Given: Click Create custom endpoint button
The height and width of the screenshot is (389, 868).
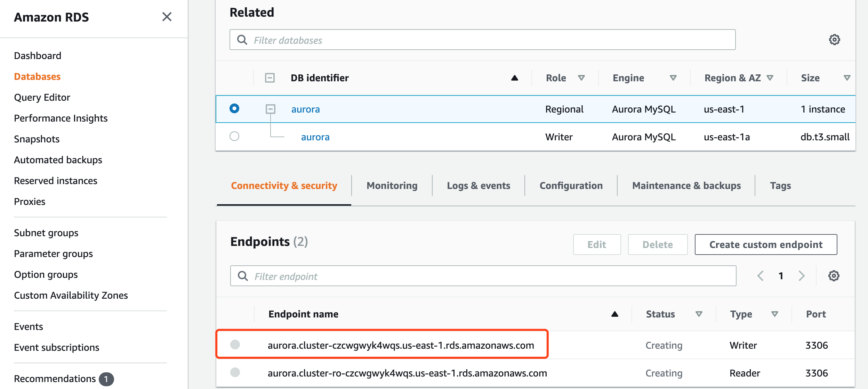Looking at the screenshot, I should tap(766, 245).
